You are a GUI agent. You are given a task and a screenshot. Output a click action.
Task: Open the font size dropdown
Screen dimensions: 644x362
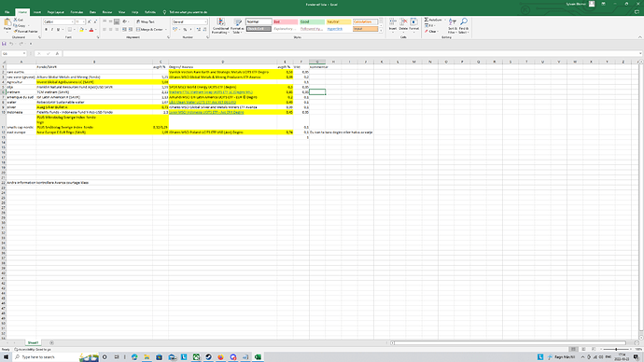coord(84,21)
